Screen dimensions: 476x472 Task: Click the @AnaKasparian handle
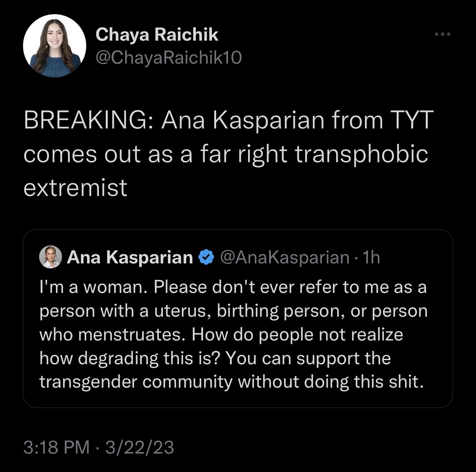coord(284,257)
